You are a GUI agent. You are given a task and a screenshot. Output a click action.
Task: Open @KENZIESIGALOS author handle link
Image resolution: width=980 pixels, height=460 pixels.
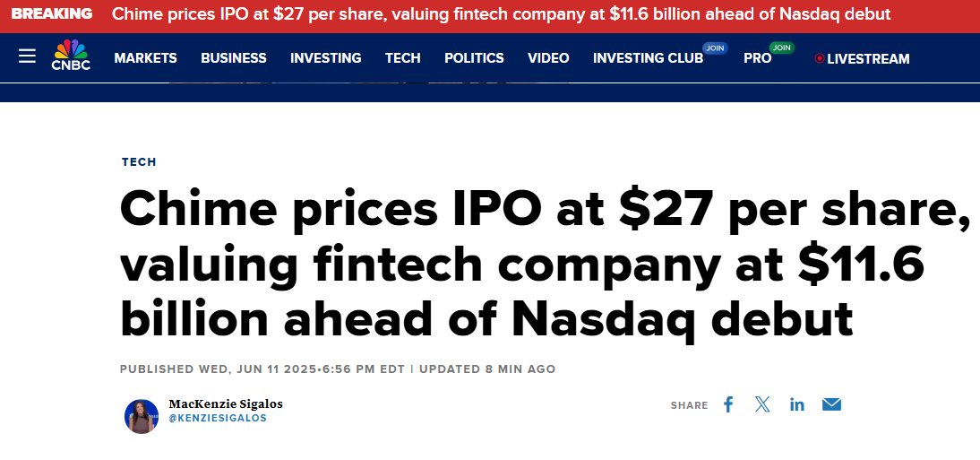coord(218,418)
